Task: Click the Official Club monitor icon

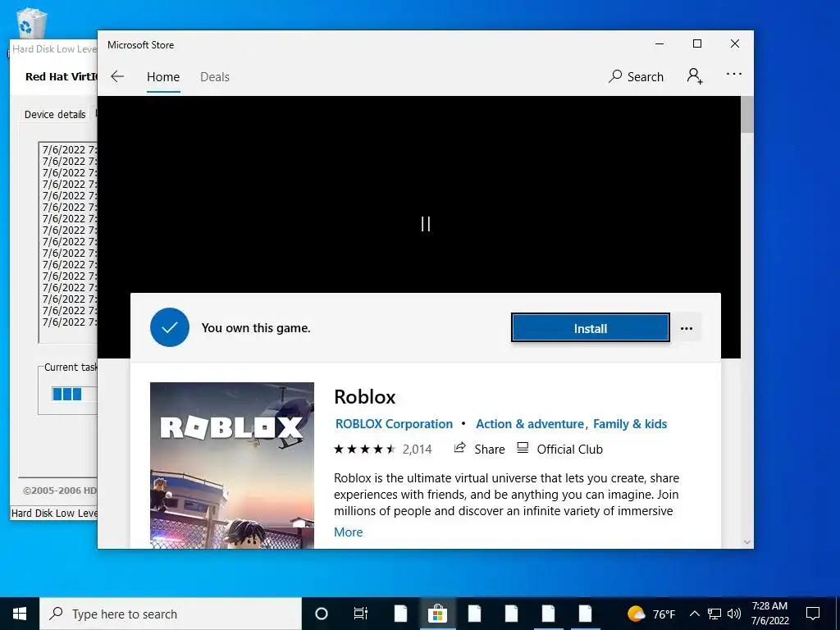Action: [523, 448]
